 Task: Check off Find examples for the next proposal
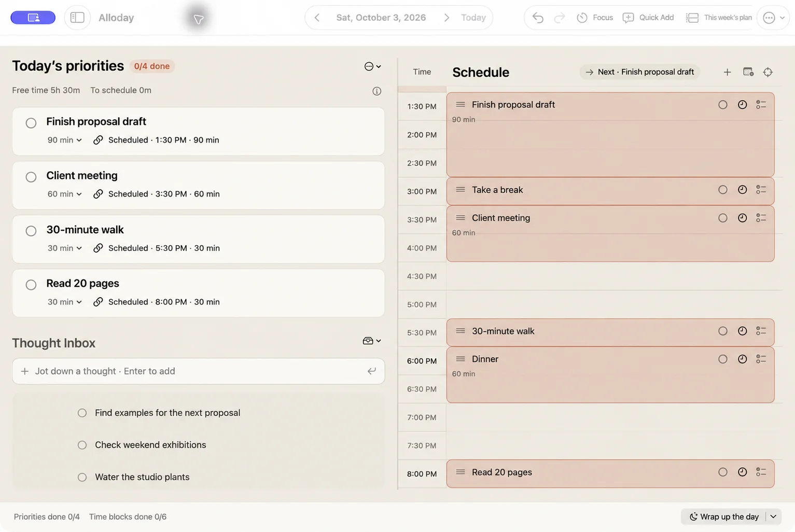click(82, 413)
